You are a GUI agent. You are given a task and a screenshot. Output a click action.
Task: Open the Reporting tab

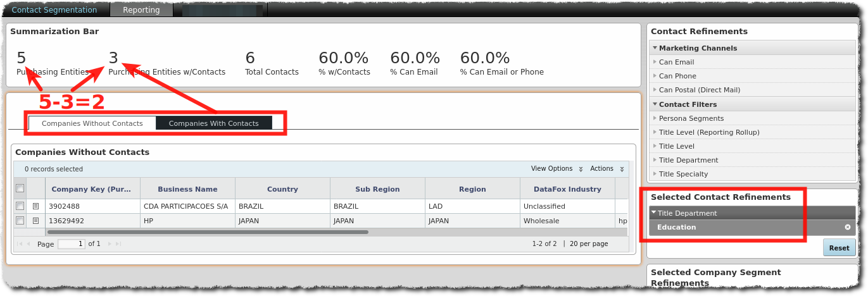[x=141, y=10]
